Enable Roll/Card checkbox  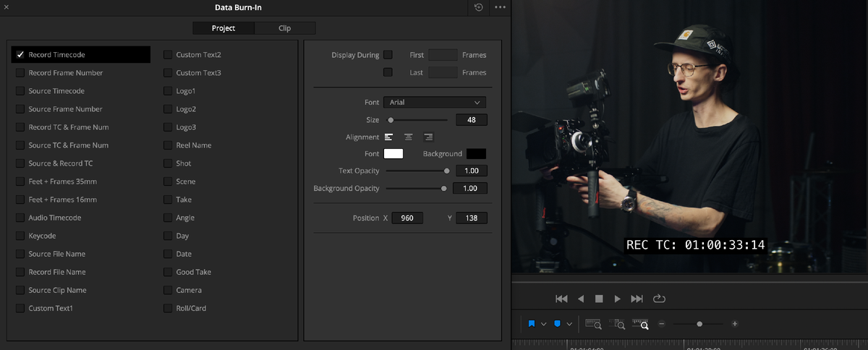tap(168, 308)
